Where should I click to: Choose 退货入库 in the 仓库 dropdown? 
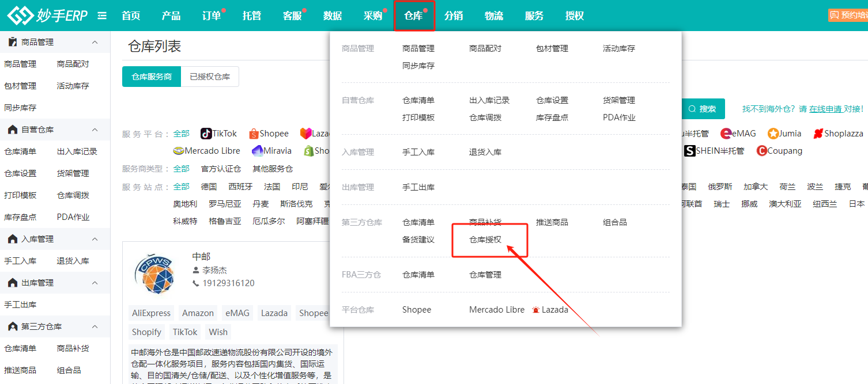485,152
